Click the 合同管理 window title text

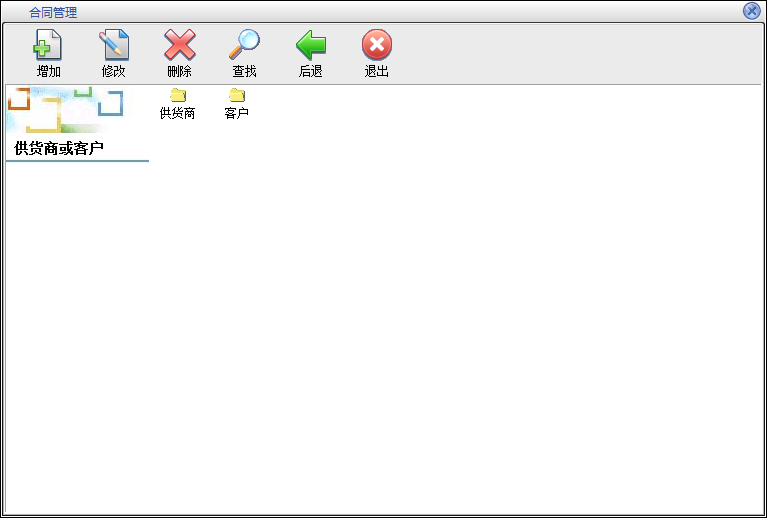pos(53,13)
